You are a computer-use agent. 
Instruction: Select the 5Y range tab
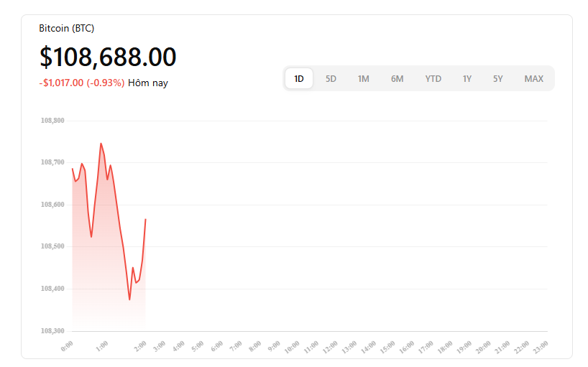497,79
